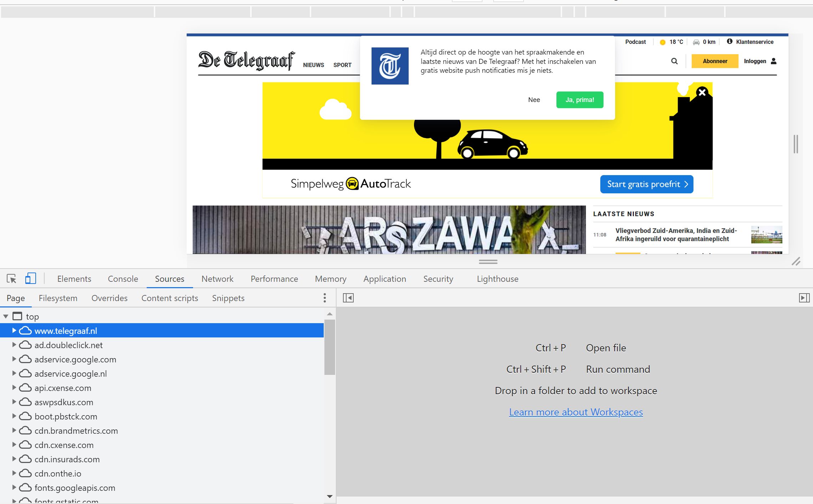813x504 pixels.
Task: Open Learn more about Workspaces link
Action: 576,412
